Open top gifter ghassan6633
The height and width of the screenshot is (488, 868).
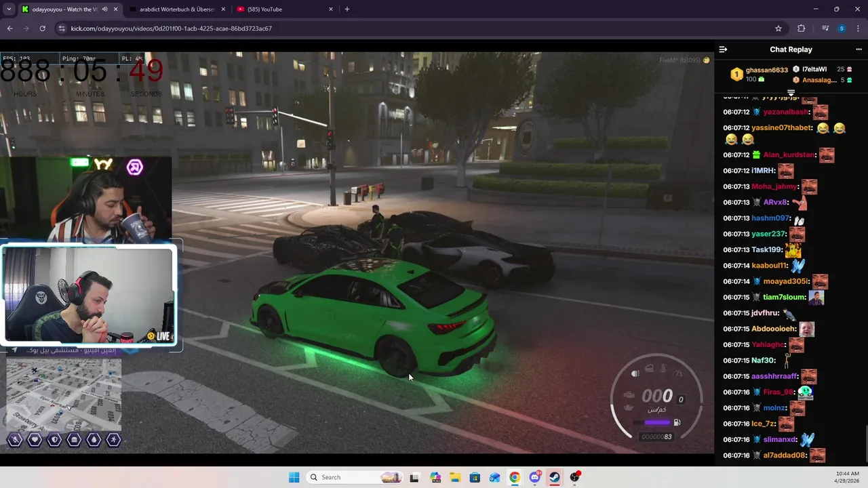tap(766, 70)
